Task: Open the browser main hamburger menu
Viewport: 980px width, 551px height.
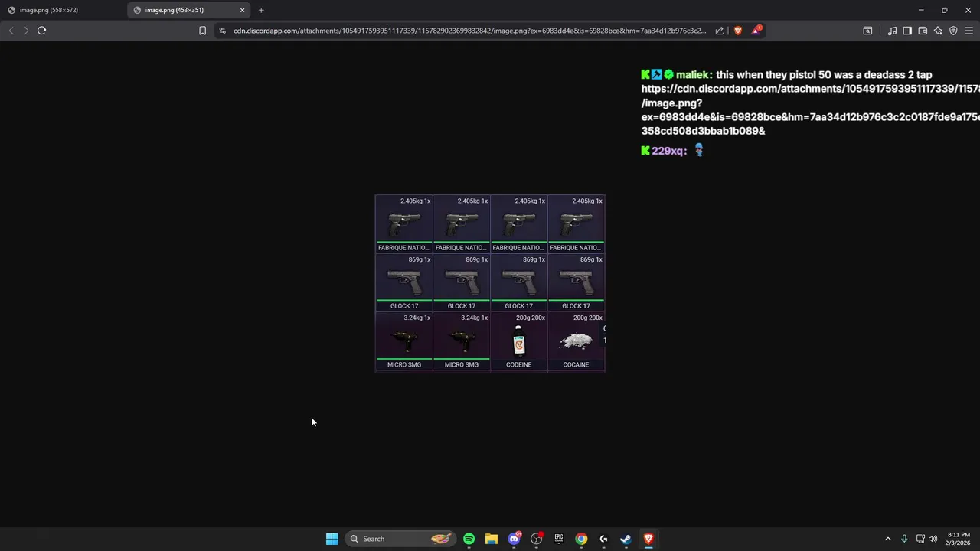Action: pos(969,31)
